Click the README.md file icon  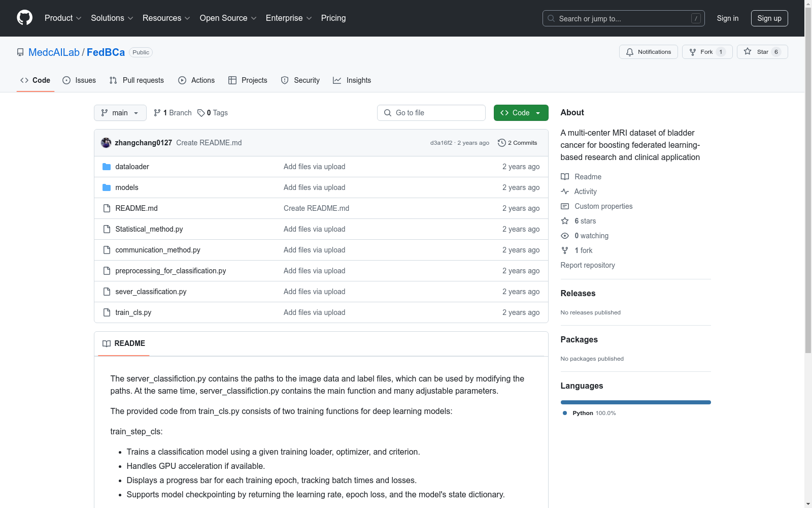point(107,208)
